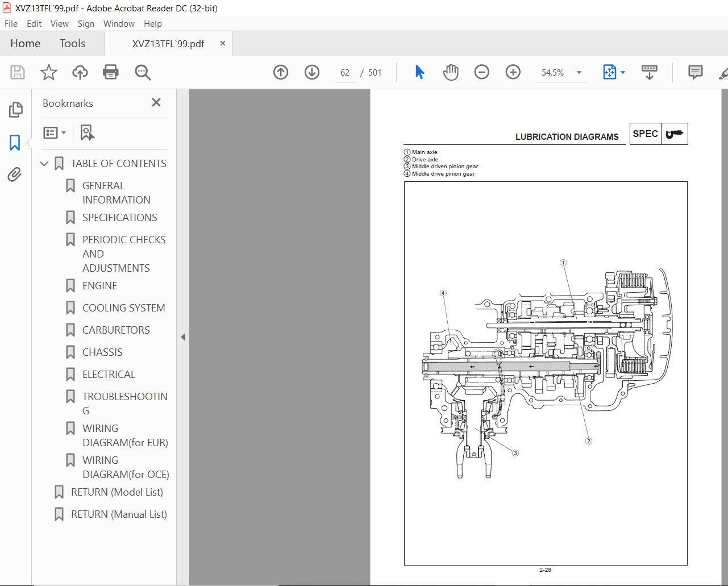
Task: Select the XVZ13TFL`99.pdf document tab
Action: 168,44
